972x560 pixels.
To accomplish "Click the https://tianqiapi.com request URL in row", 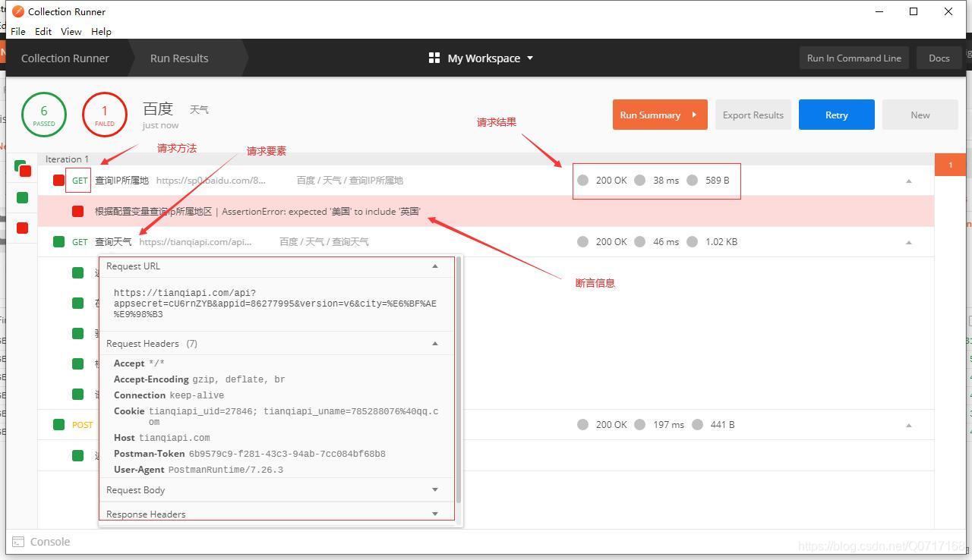I will pos(195,241).
